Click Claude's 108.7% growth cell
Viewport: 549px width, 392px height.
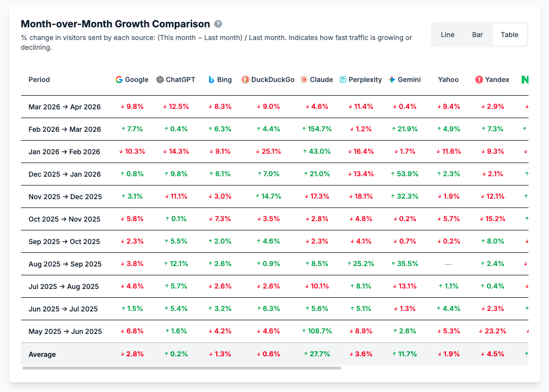pyautogui.click(x=317, y=330)
